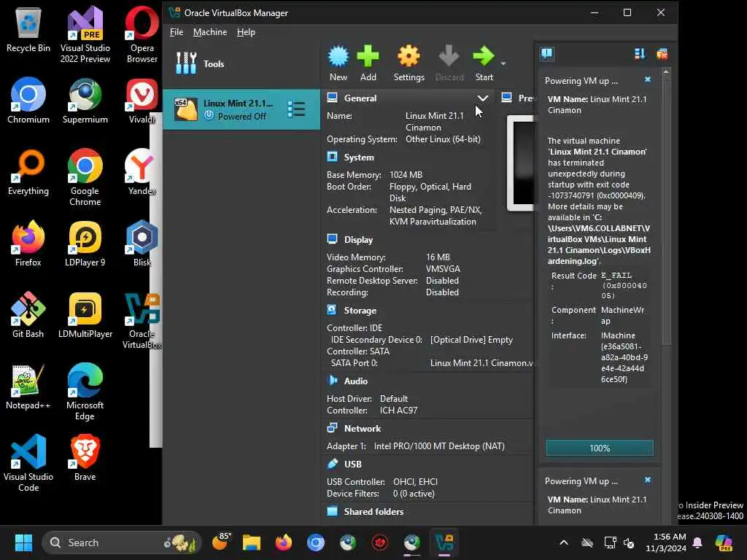Open the Help menu
This screenshot has height=560, width=747.
click(x=246, y=32)
